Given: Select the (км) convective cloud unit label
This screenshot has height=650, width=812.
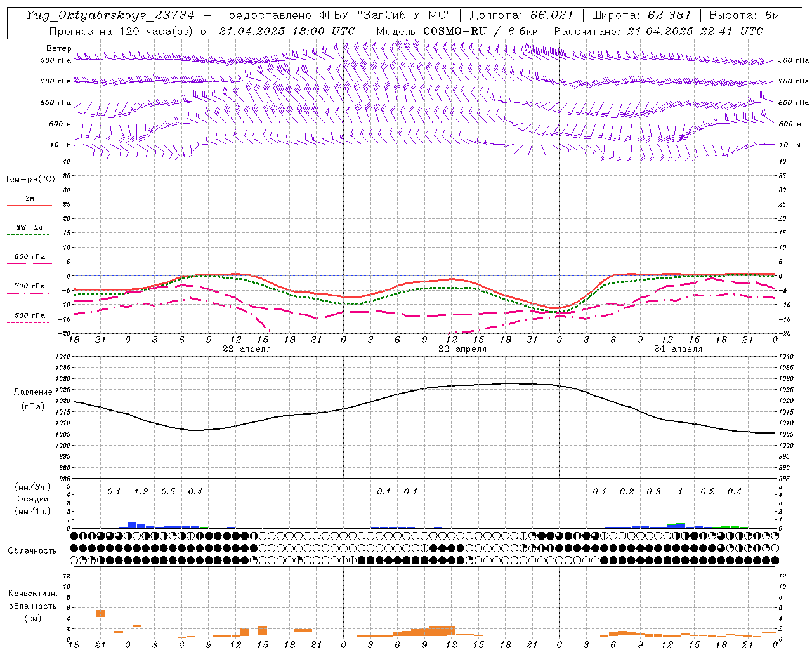Looking at the screenshot, I should [x=32, y=618].
